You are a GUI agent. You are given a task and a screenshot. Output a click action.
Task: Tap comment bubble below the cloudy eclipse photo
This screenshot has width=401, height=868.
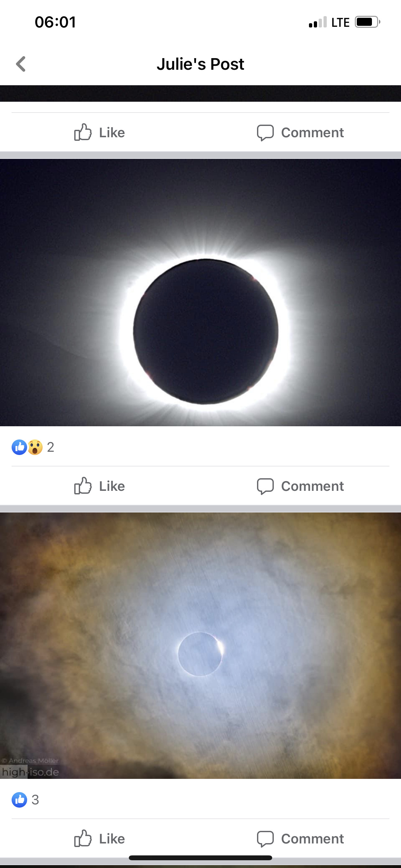pos(265,839)
